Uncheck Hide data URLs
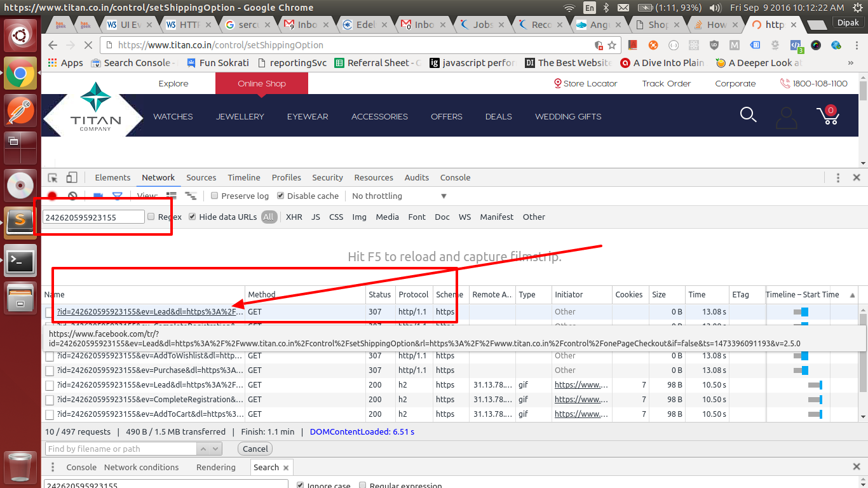 pyautogui.click(x=193, y=217)
